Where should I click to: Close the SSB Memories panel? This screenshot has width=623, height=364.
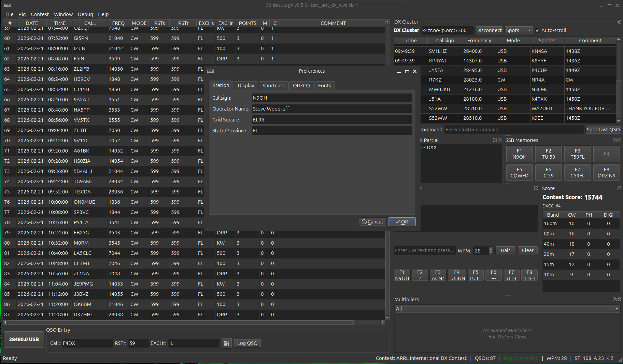pyautogui.click(x=619, y=140)
